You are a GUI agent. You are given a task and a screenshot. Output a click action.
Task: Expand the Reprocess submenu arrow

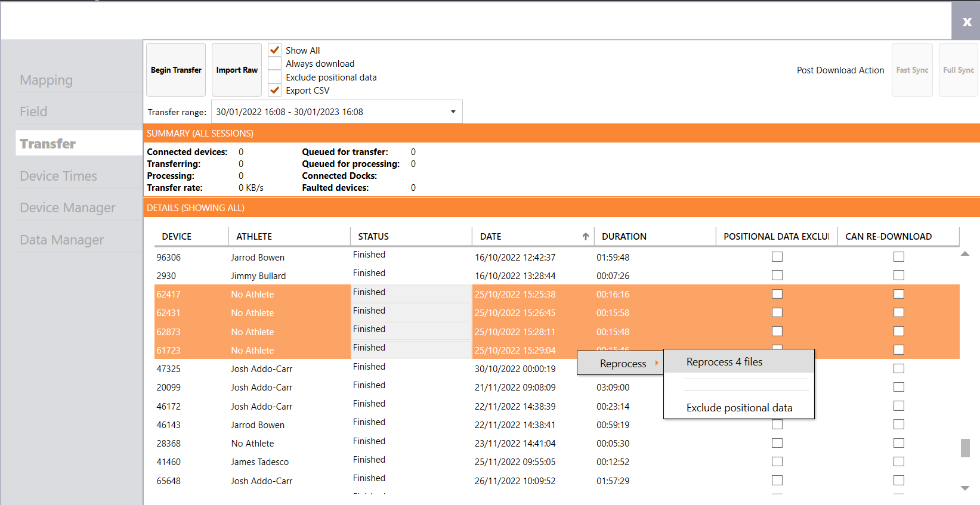click(x=656, y=363)
